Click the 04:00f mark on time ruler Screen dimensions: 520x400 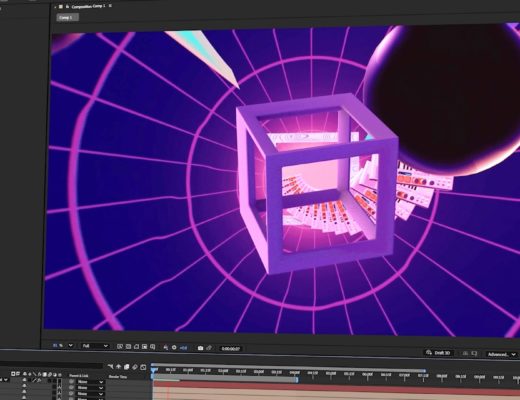(294, 372)
